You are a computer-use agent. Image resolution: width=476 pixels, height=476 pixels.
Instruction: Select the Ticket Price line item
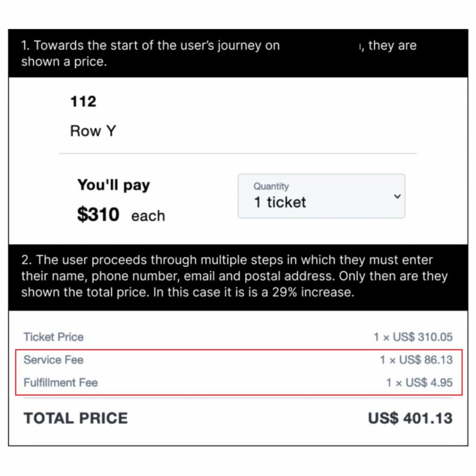pyautogui.click(x=53, y=337)
